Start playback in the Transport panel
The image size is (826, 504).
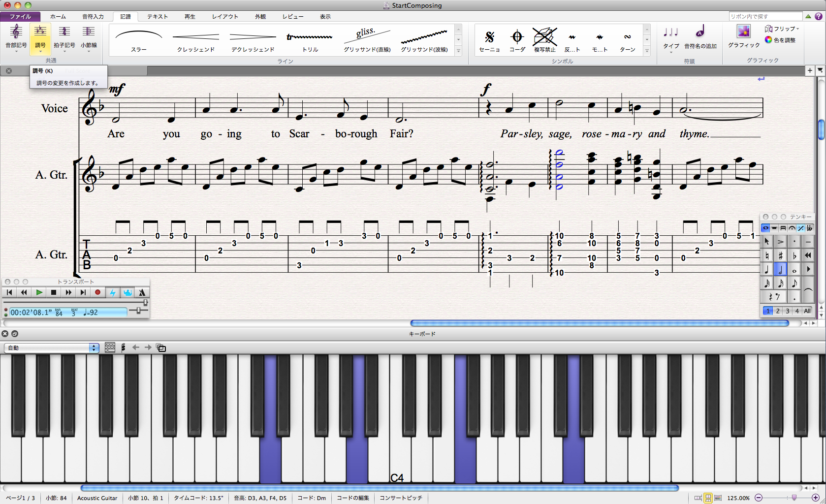(x=39, y=292)
